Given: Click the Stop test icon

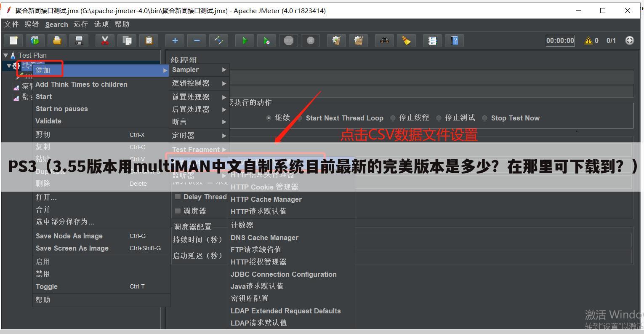Looking at the screenshot, I should [x=288, y=40].
